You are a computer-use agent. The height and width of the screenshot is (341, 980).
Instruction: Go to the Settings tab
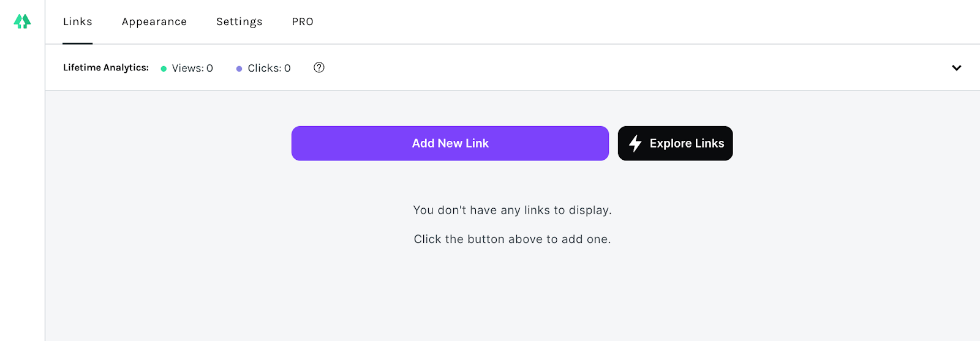pos(239,21)
